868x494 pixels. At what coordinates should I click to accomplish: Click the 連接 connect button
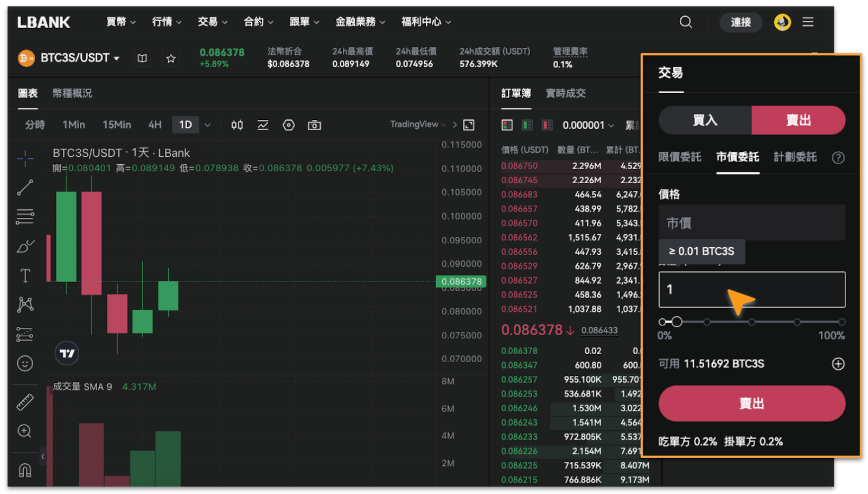741,22
